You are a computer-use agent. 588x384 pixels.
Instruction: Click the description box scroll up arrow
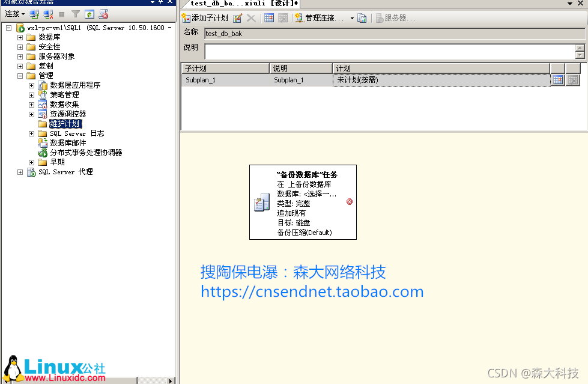[580, 48]
